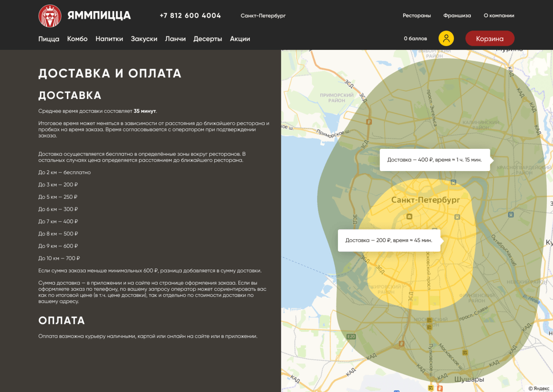This screenshot has height=392, width=553.
Task: Open the Франшиза link
Action: 457,16
